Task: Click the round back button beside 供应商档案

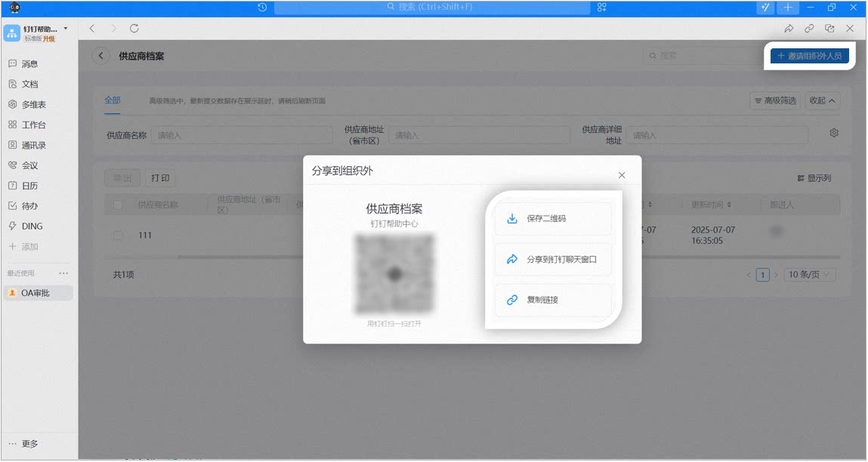Action: [100, 56]
